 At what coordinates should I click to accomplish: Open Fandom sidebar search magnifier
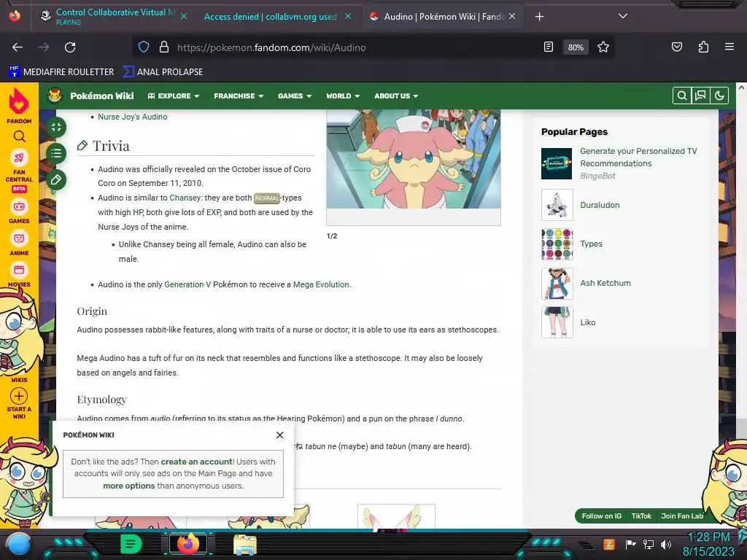pyautogui.click(x=19, y=136)
